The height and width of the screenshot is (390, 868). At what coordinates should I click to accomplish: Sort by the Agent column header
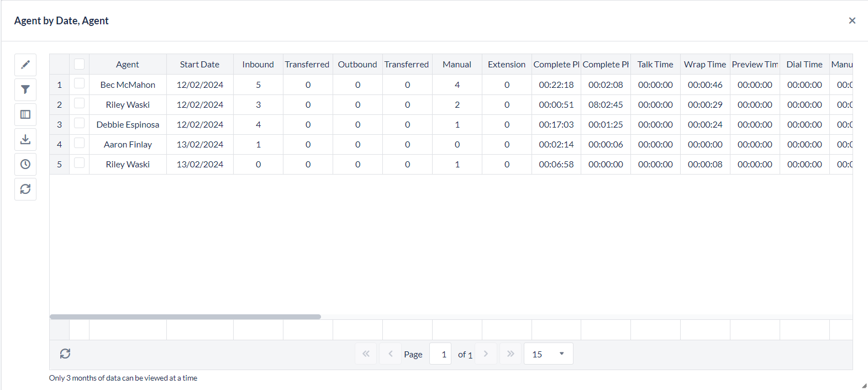(x=128, y=65)
